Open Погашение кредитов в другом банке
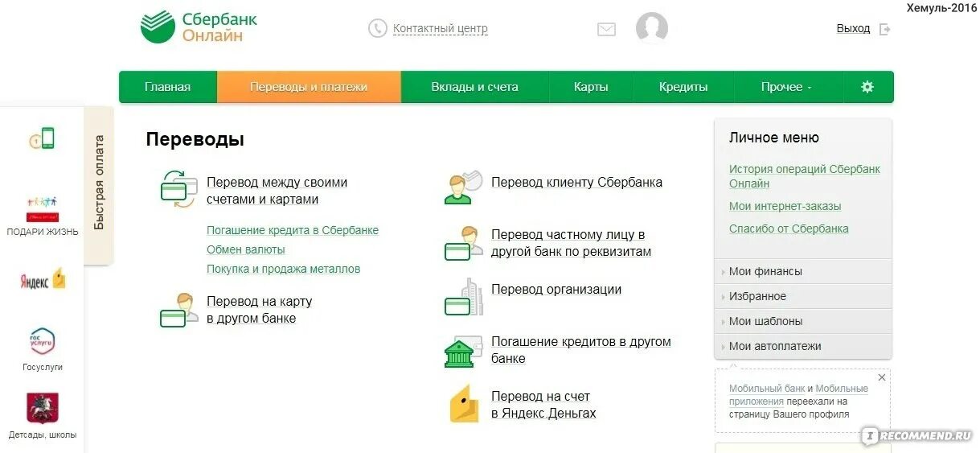Image resolution: width=980 pixels, height=453 pixels. tap(581, 350)
